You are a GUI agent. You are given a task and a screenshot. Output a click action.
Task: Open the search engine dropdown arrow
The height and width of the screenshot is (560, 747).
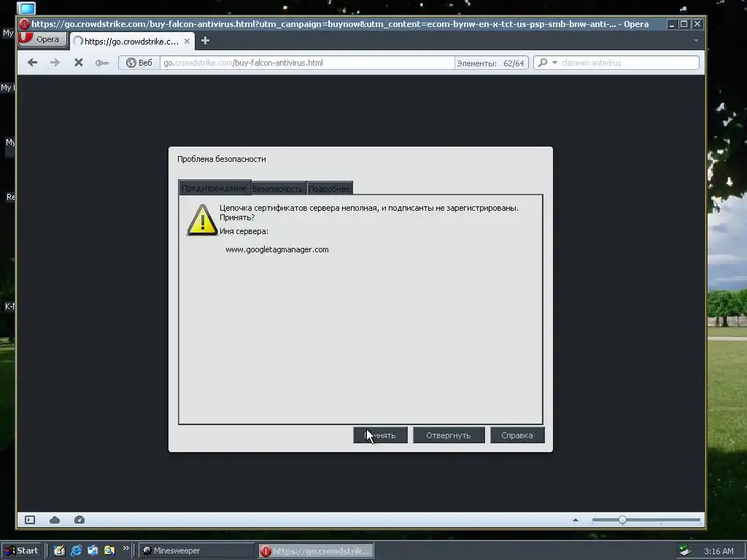pos(554,63)
